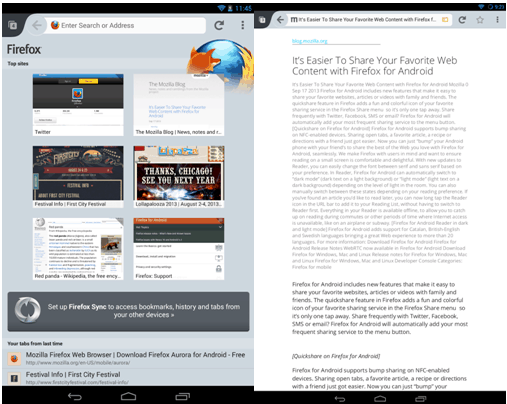Reload page in right Firefox screen
The width and height of the screenshot is (507, 404).
462,20
